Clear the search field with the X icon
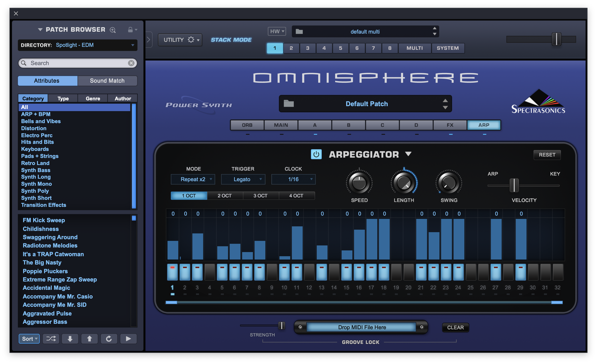The image size is (597, 364). (x=131, y=63)
